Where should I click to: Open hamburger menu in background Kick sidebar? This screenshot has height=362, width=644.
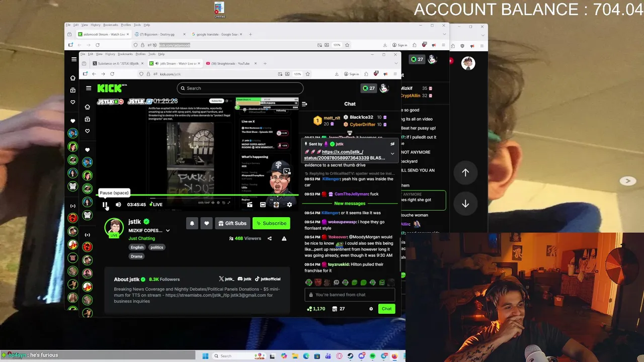tap(74, 59)
